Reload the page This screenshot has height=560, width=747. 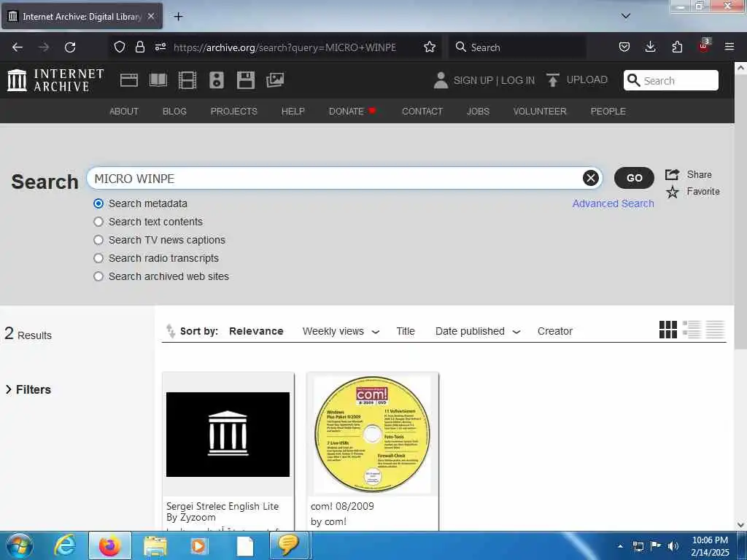[70, 47]
